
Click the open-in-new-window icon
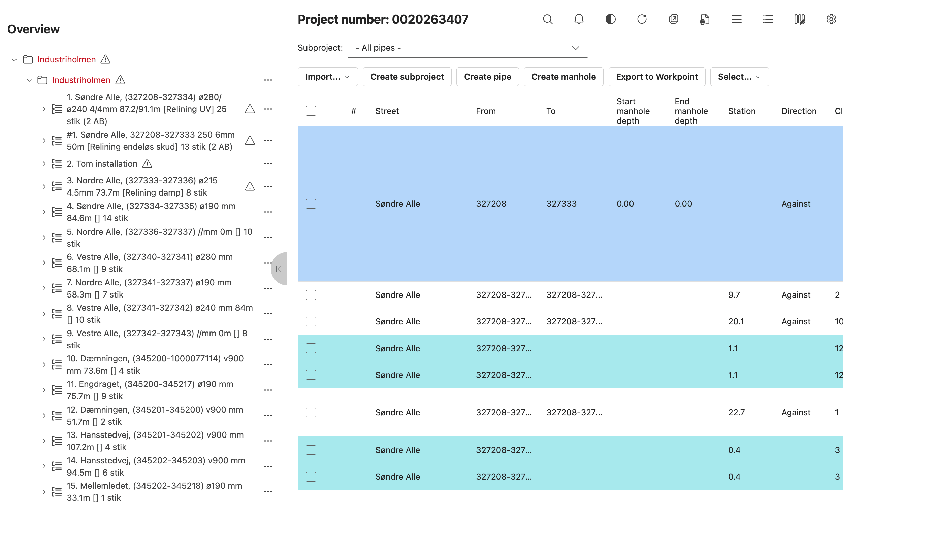click(x=673, y=19)
